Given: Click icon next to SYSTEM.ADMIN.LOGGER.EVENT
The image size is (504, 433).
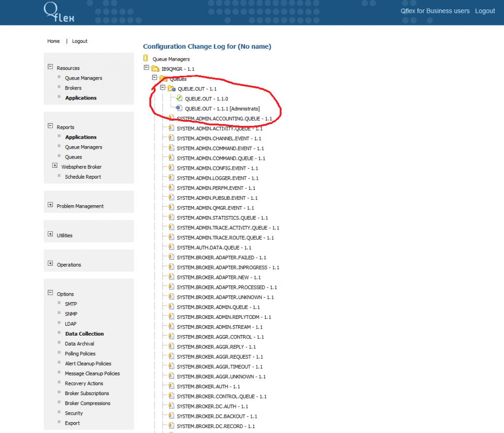Looking at the screenshot, I should [171, 178].
